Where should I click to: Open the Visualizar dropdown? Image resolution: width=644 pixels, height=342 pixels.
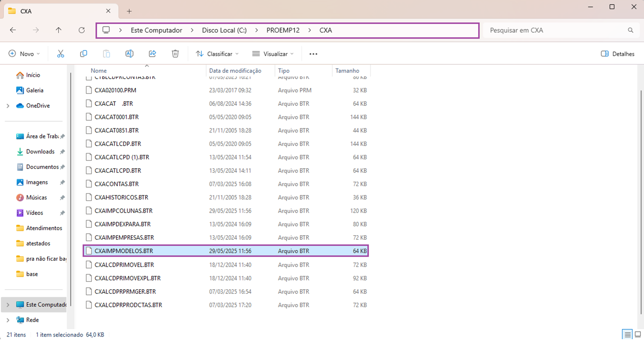pyautogui.click(x=273, y=54)
